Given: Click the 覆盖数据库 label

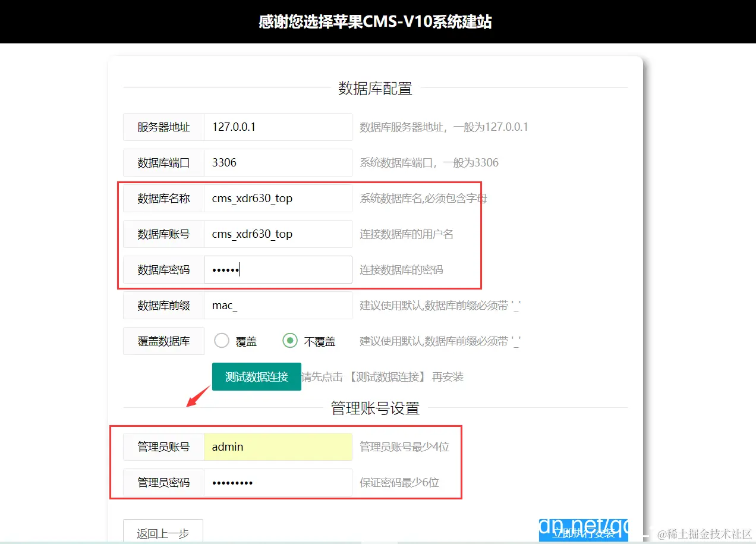Looking at the screenshot, I should [x=163, y=341].
